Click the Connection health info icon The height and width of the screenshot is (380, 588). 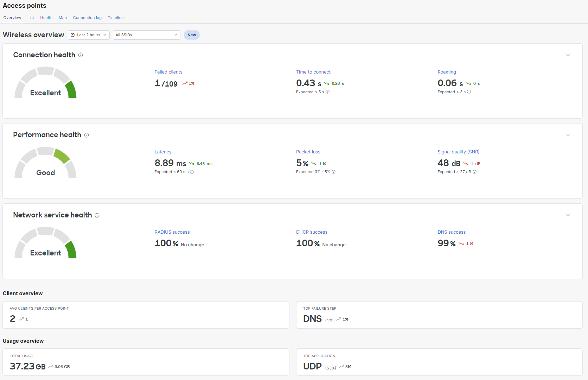(x=81, y=55)
